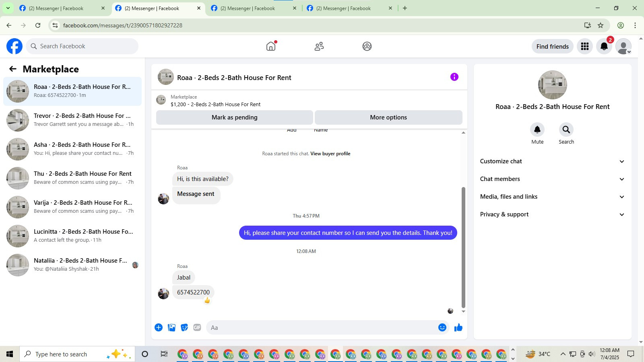
Task: Click the browser address bar URL
Action: click(x=123, y=25)
